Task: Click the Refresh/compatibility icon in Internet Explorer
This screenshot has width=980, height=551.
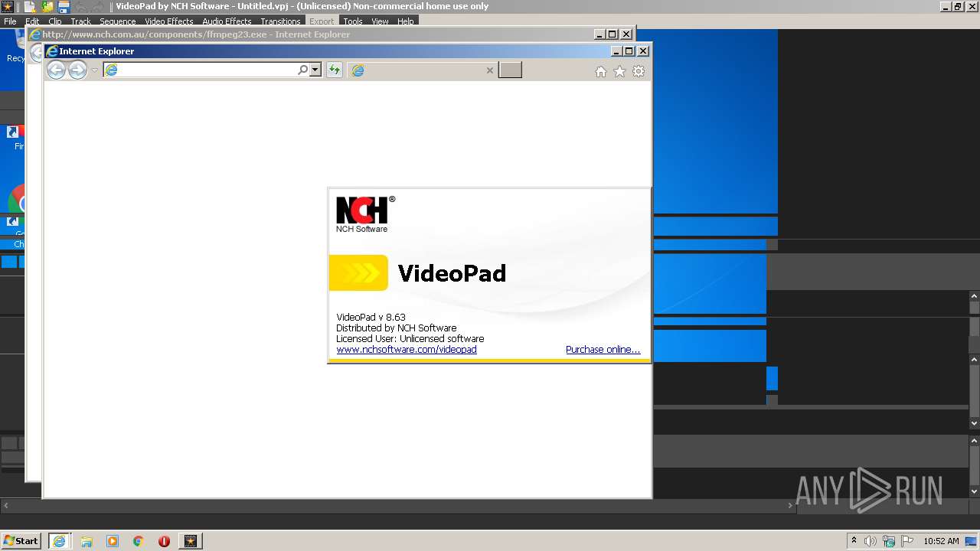Action: 335,70
